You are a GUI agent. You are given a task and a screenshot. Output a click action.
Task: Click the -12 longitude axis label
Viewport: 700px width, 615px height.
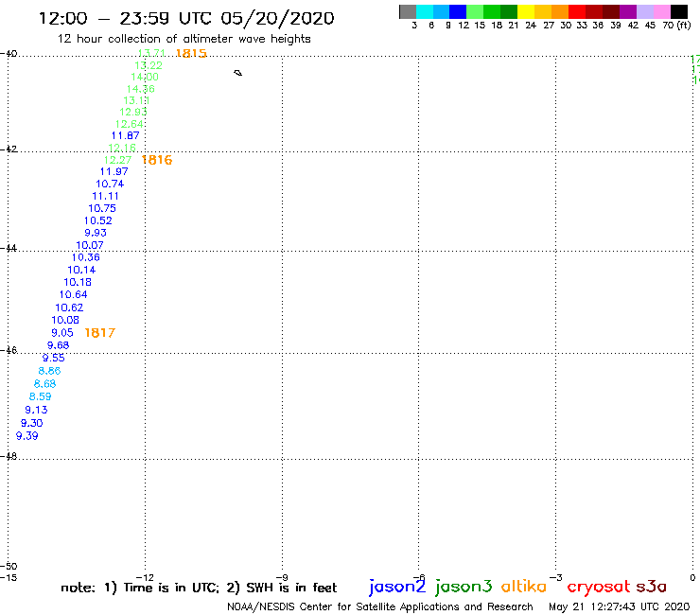(145, 578)
